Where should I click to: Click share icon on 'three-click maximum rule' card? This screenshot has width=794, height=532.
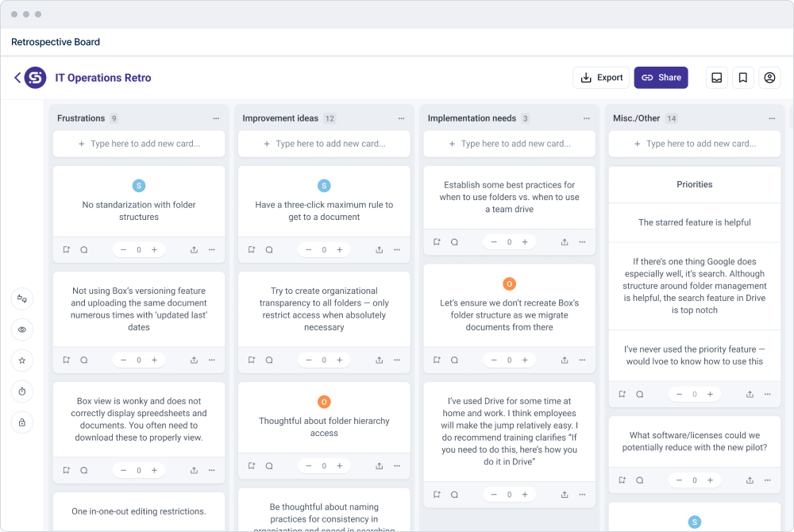(380, 249)
